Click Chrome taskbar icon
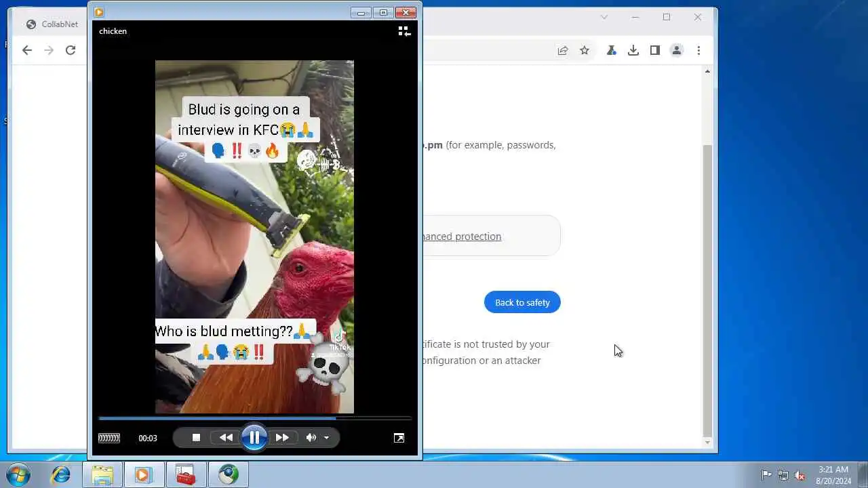Viewport: 868px width, 488px height. [228, 475]
